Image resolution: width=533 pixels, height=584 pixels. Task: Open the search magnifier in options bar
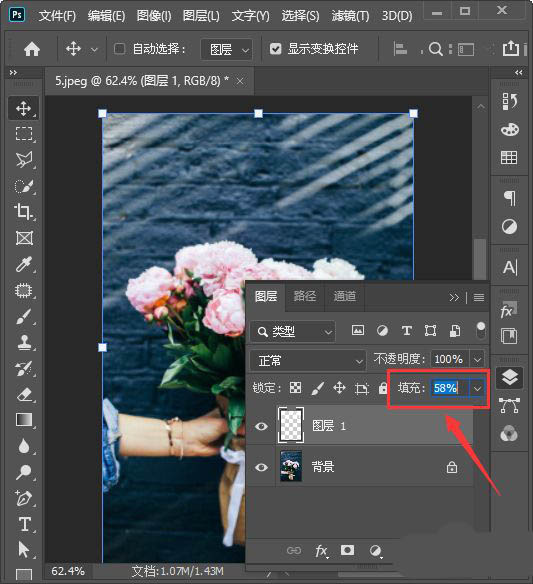[435, 49]
